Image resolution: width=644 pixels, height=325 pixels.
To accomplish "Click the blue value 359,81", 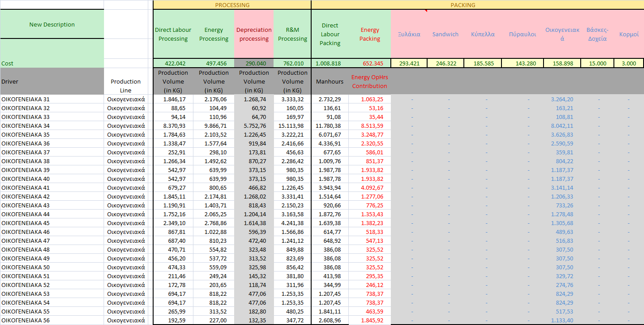I will (x=562, y=152).
